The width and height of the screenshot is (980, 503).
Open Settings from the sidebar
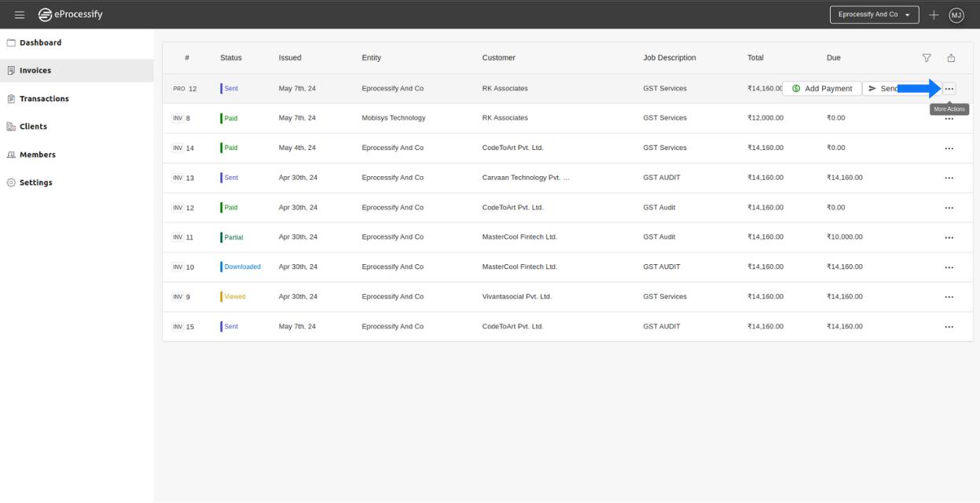coord(35,183)
